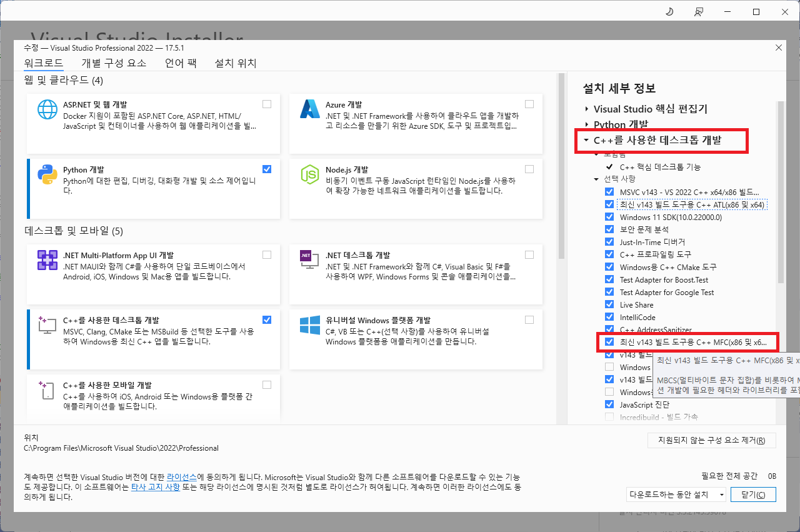800x532 pixels.
Task: Click the Desktop and Mobile section heading
Action: (x=74, y=231)
